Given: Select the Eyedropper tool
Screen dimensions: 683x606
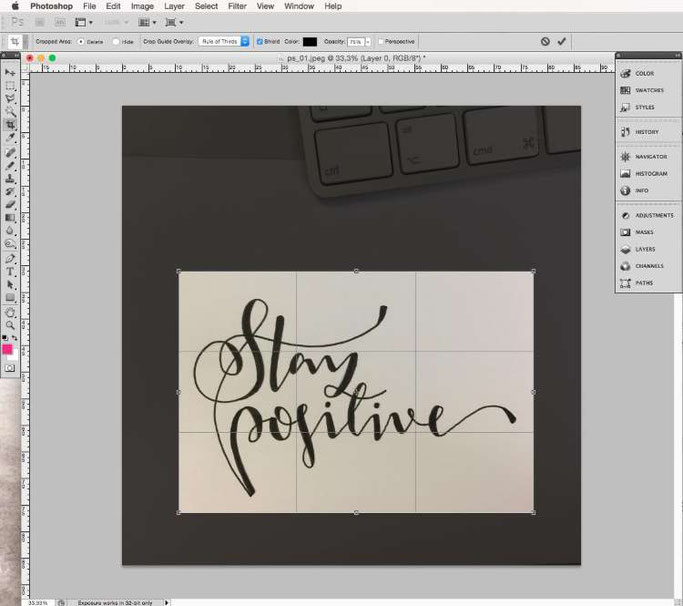Looking at the screenshot, I should pyautogui.click(x=10, y=139).
